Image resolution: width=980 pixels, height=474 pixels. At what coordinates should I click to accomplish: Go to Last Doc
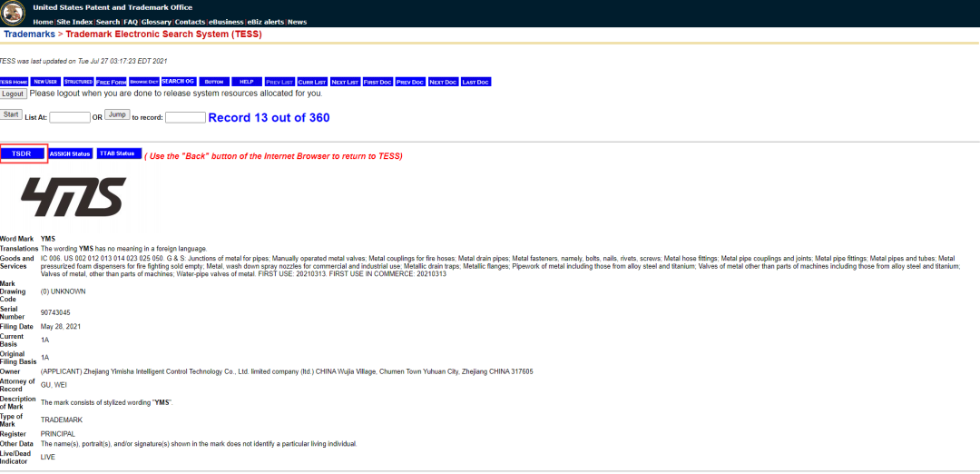click(x=475, y=82)
